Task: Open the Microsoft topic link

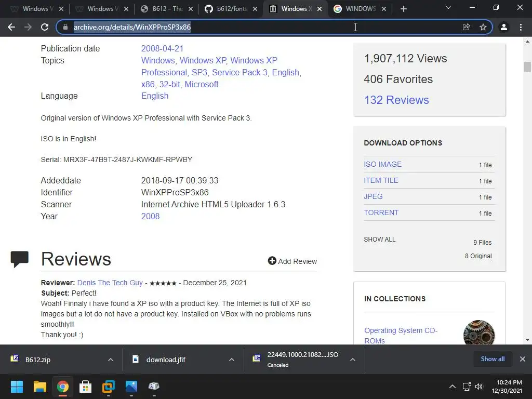Action: 202,85
